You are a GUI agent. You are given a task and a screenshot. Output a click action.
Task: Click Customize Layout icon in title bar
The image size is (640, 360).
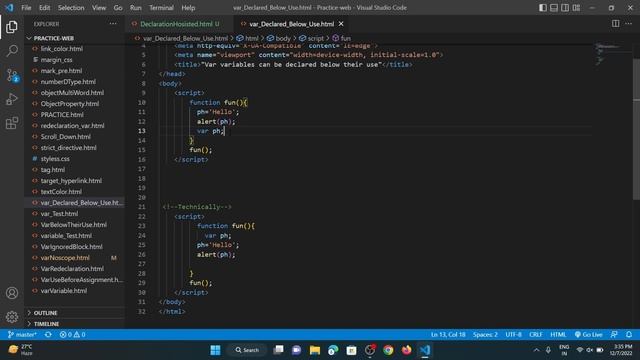point(576,8)
